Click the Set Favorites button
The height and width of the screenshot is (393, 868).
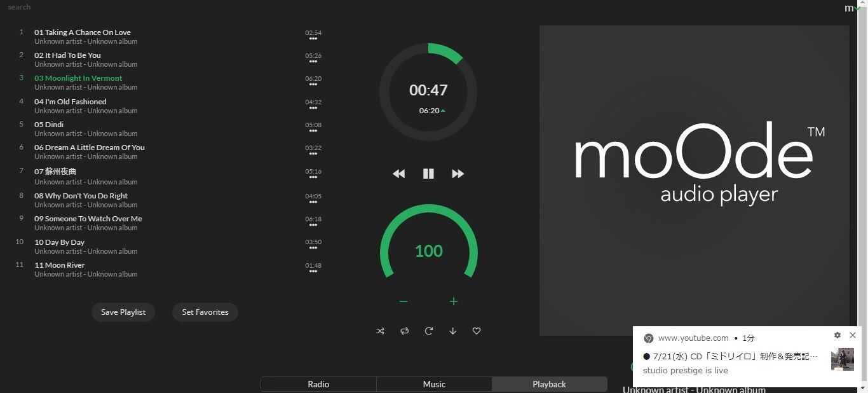205,312
